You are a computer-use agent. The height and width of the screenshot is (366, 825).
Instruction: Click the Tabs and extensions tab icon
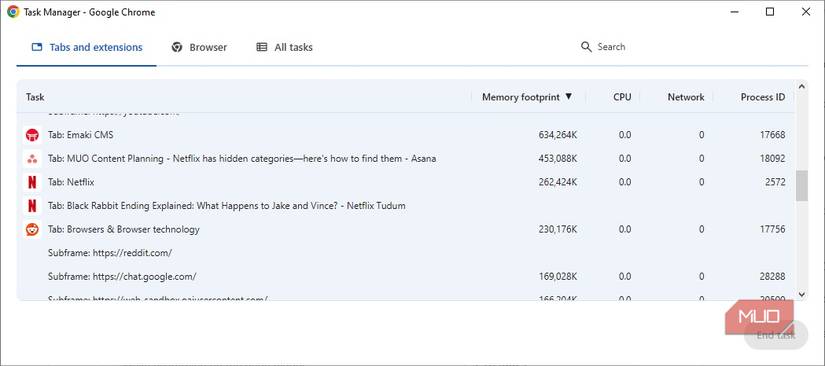coord(37,47)
